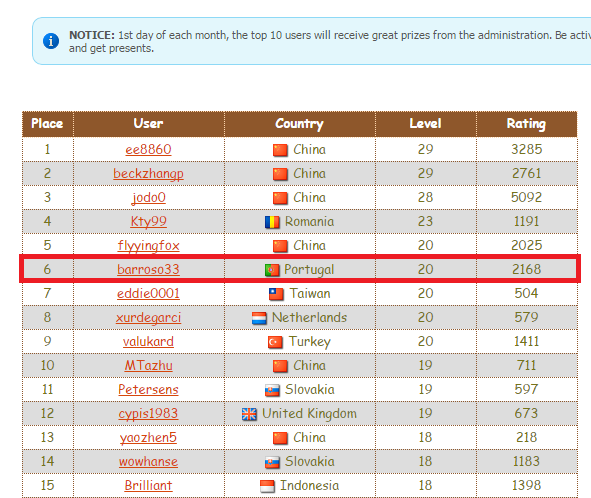Click the rating value 597

(x=527, y=390)
